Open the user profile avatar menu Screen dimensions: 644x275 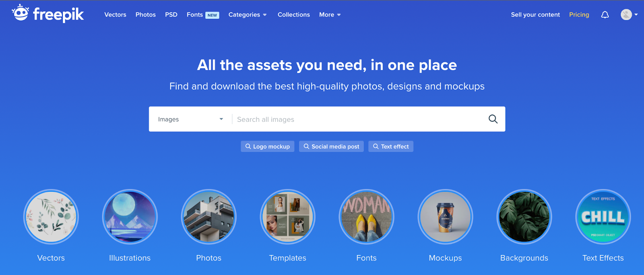click(x=629, y=14)
